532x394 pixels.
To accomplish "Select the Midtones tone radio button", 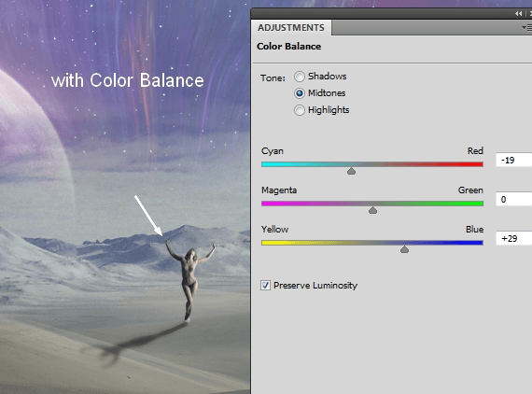I will pos(300,93).
